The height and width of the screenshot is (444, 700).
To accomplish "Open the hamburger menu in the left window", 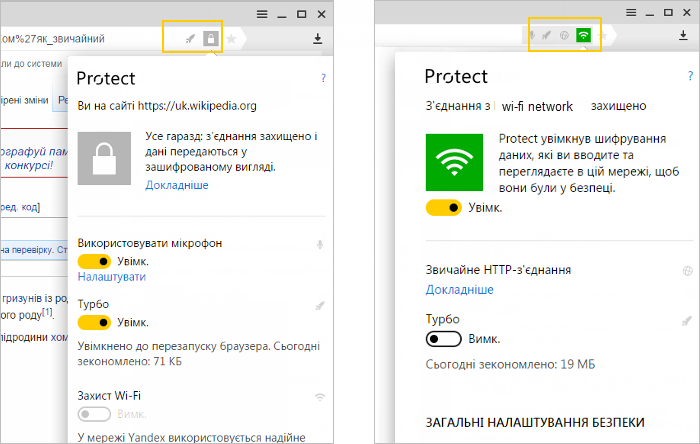I will click(262, 14).
